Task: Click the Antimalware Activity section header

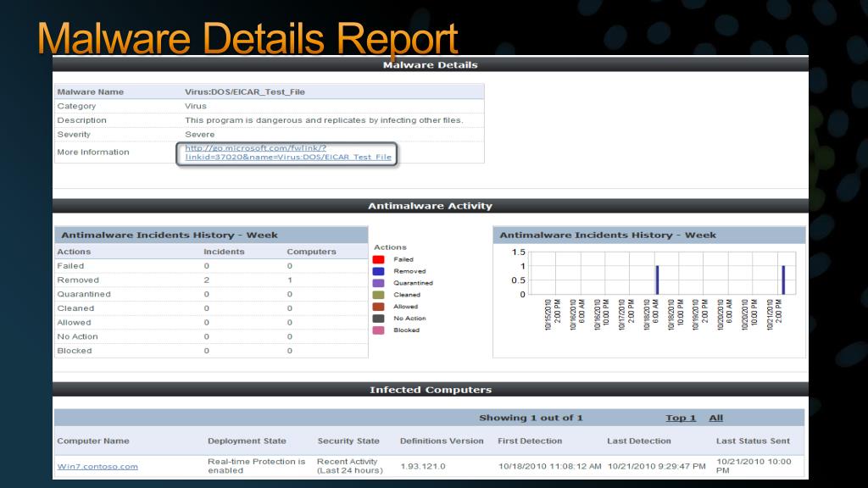Action: point(430,206)
